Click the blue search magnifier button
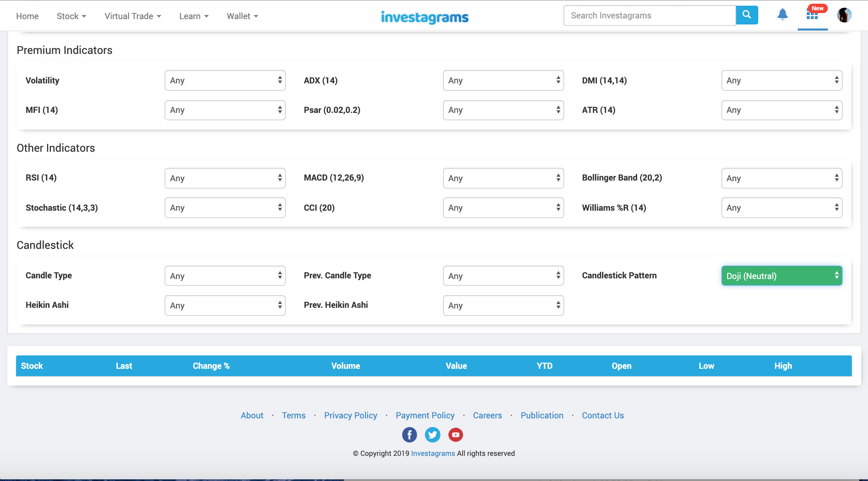 (x=747, y=15)
